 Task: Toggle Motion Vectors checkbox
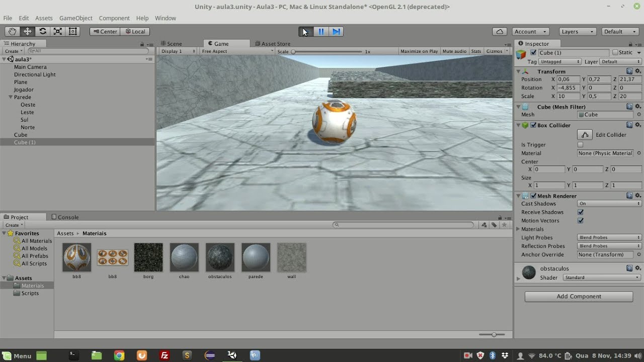[580, 221]
